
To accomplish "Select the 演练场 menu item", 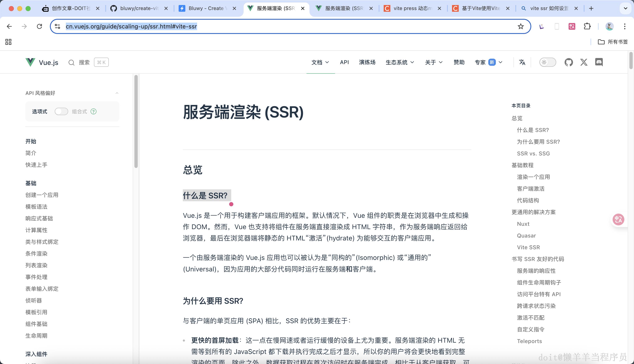I will point(367,62).
